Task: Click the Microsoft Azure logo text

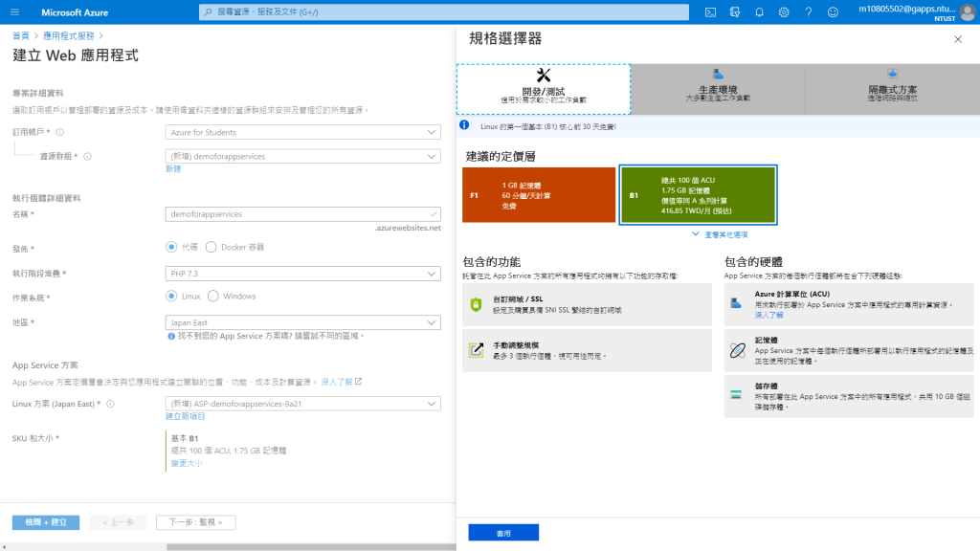Action: (75, 12)
